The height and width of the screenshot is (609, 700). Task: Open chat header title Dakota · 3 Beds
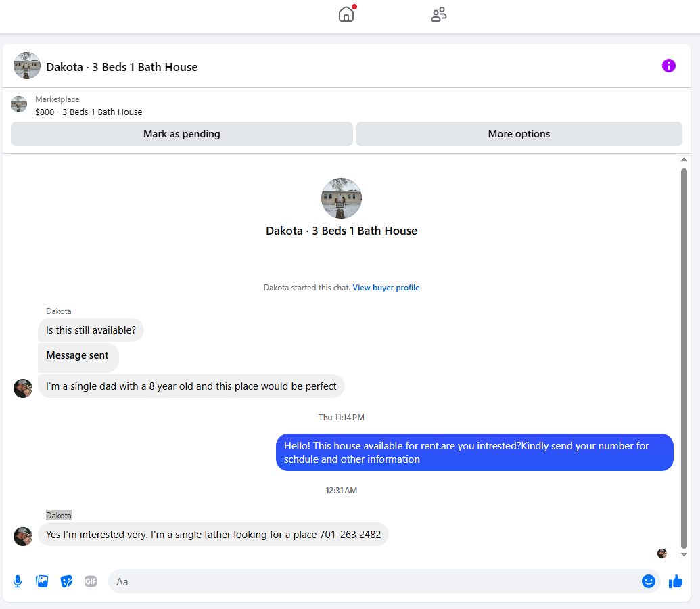[122, 67]
